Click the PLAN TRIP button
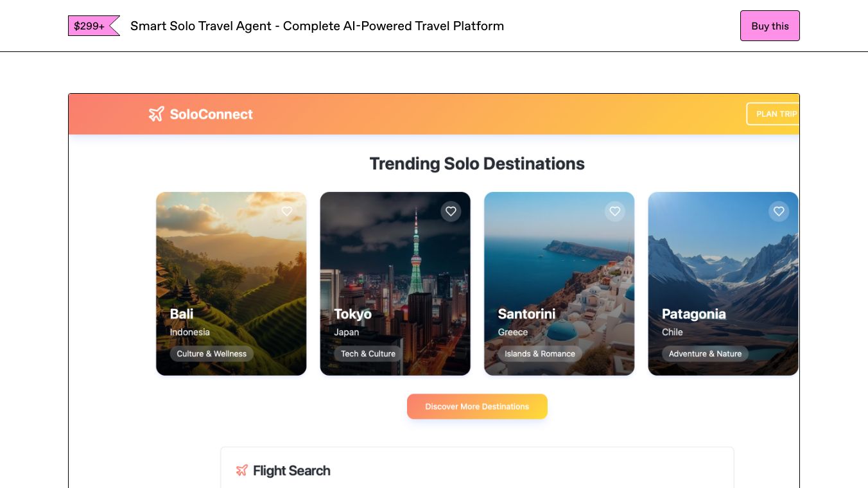 [x=774, y=114]
